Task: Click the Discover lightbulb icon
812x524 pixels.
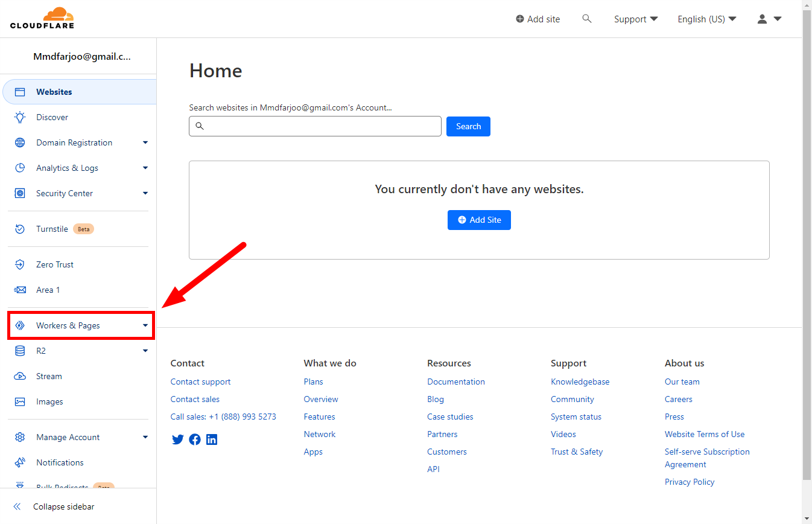Action: 20,117
